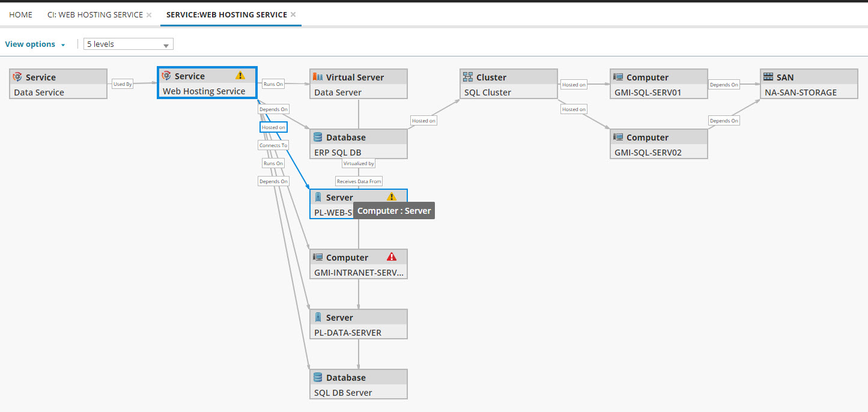
Task: Close the CI: WEB HOSTING SERVICE tab
Action: [x=149, y=14]
